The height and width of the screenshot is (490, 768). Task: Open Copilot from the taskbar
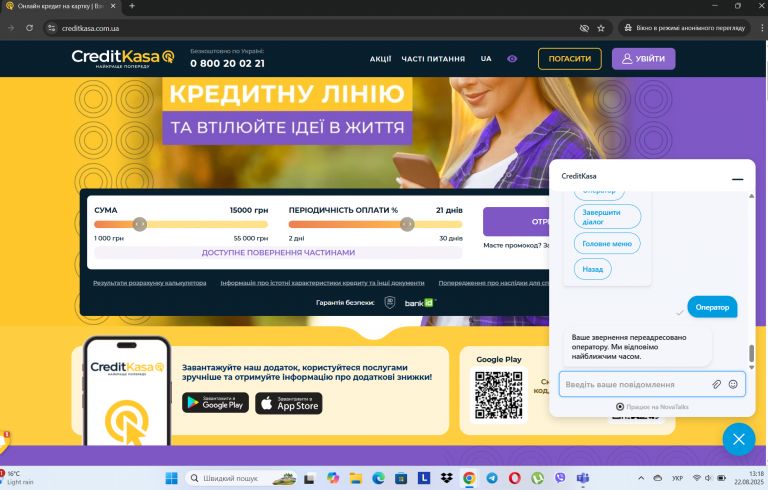click(333, 478)
